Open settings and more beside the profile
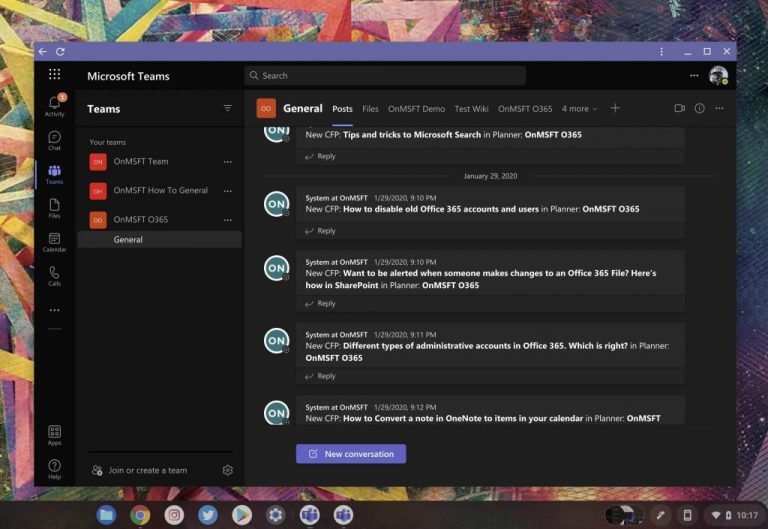 694,75
